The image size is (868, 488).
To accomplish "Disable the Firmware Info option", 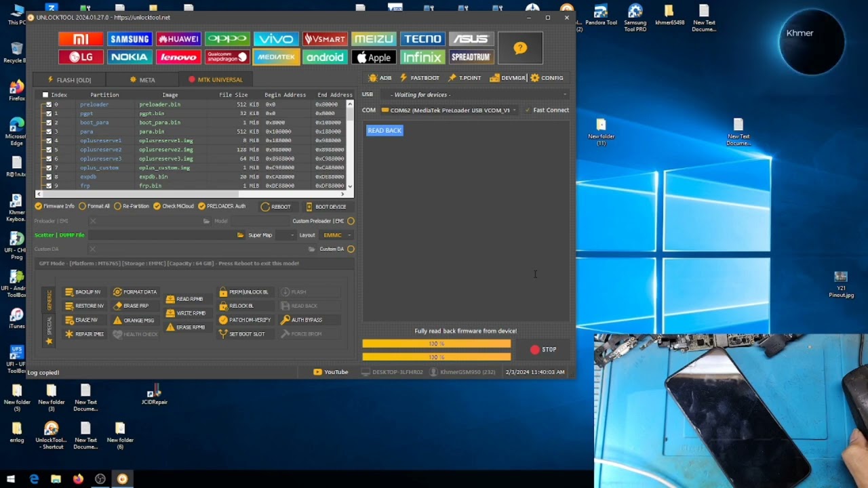I will click(x=39, y=206).
